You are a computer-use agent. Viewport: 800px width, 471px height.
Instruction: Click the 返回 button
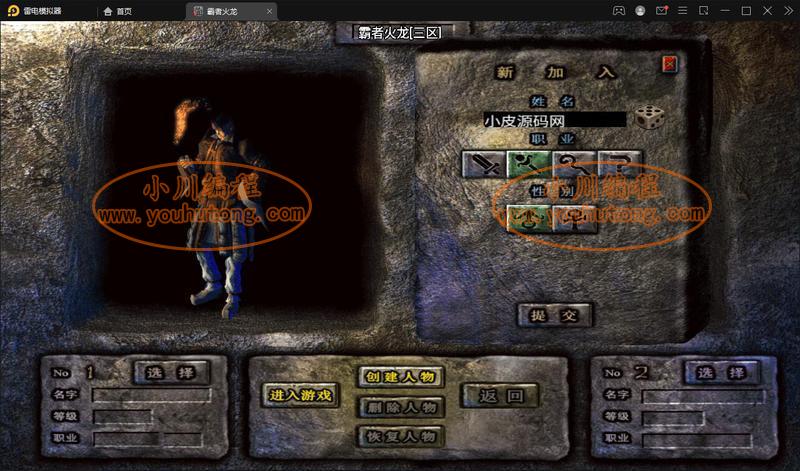point(500,395)
